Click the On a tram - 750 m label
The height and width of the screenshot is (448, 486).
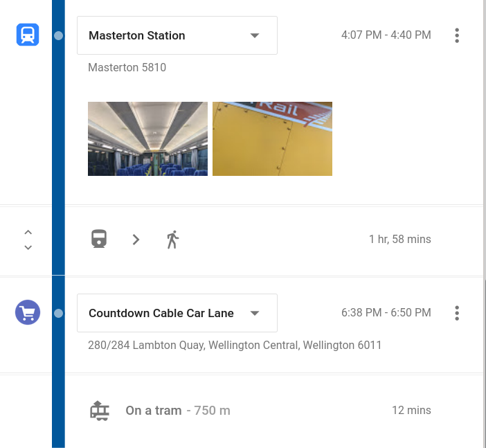(x=178, y=411)
